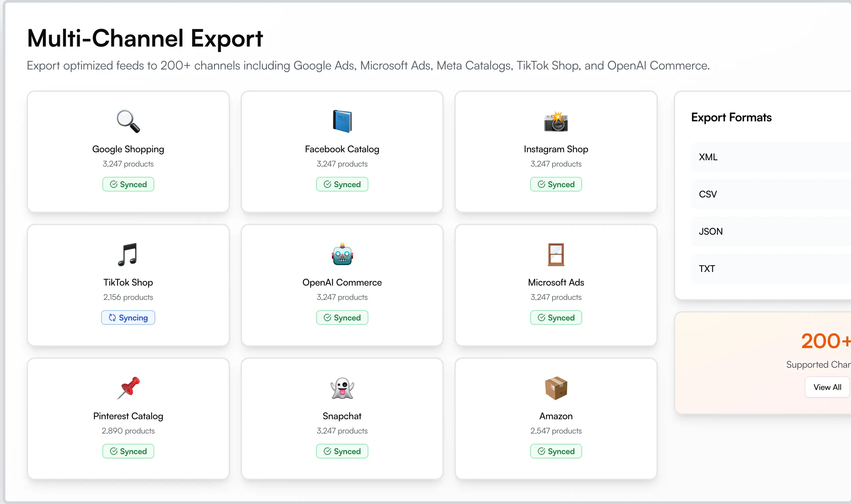Image resolution: width=851 pixels, height=504 pixels.
Task: Click the Microsoft Ads window icon
Action: coord(555,255)
